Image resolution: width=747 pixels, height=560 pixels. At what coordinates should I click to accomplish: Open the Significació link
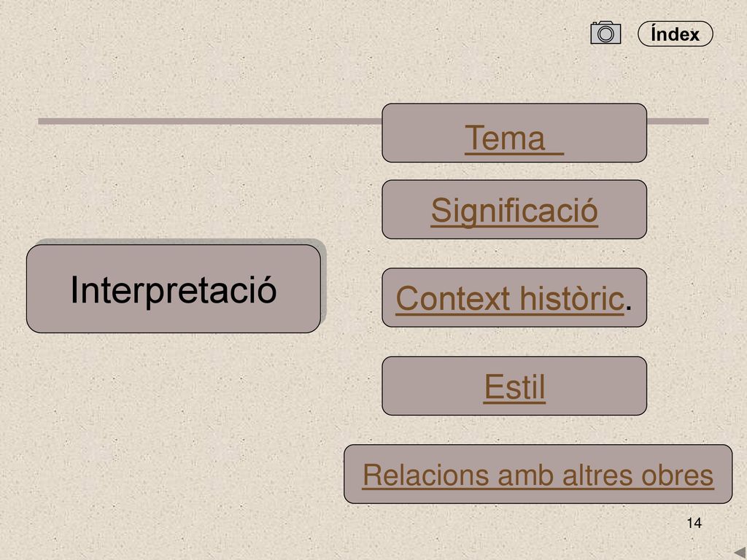pos(514,211)
